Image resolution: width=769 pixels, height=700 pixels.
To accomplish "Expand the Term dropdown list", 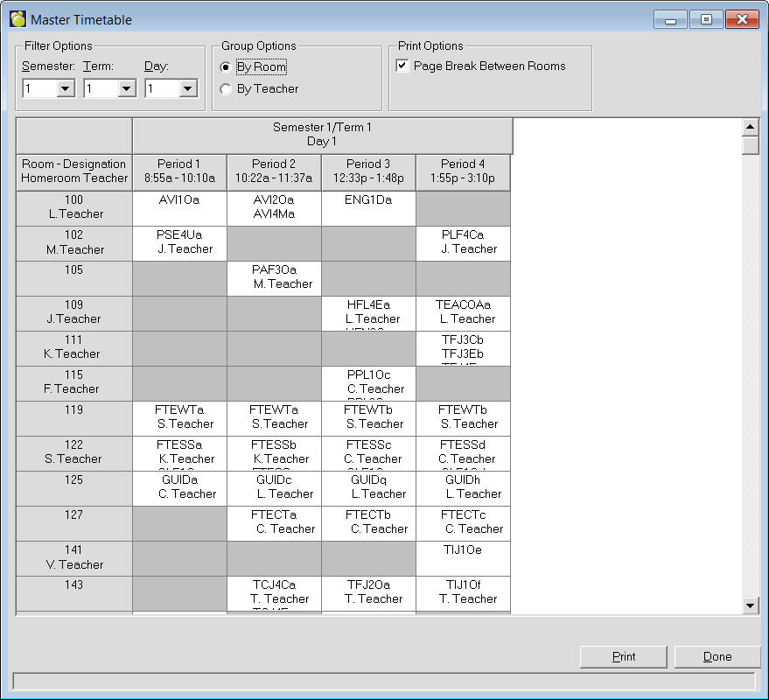I will [126, 88].
